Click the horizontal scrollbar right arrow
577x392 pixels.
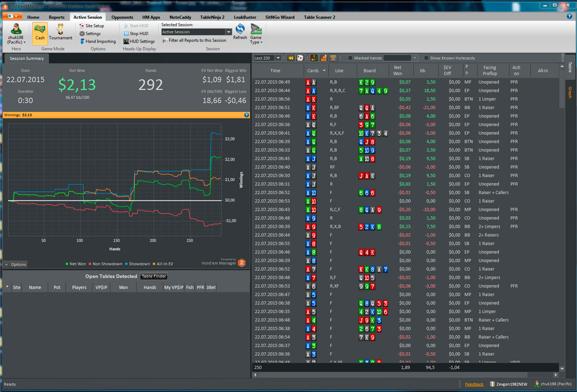tap(555, 375)
